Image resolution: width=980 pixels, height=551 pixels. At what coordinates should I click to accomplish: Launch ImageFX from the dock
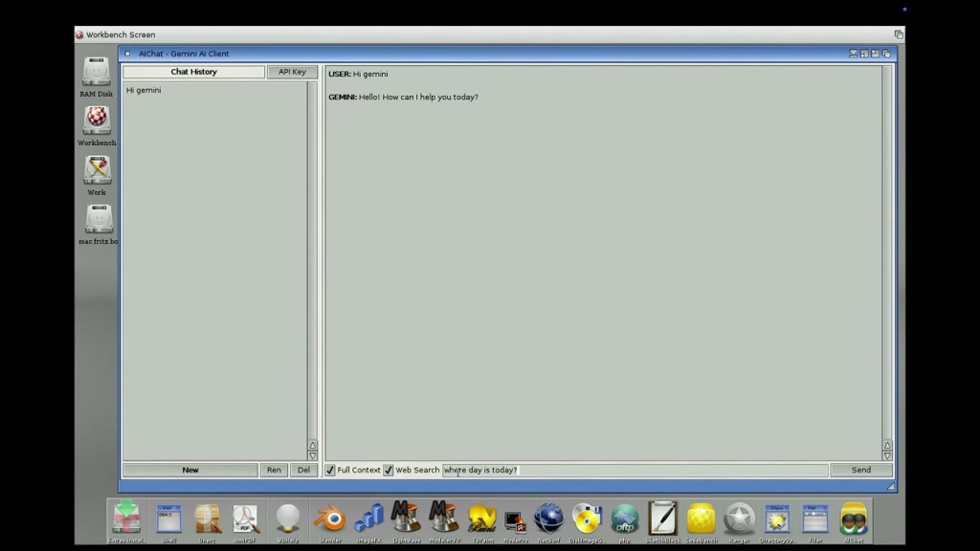tap(368, 518)
